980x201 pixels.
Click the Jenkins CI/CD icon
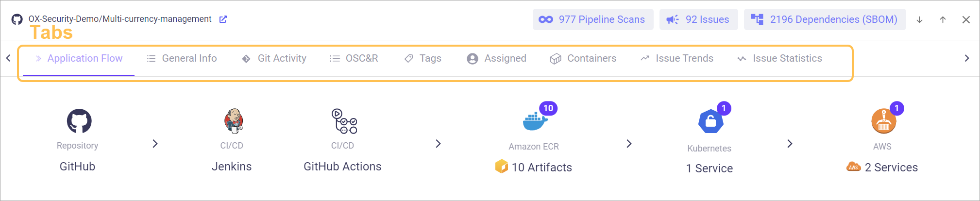click(233, 121)
